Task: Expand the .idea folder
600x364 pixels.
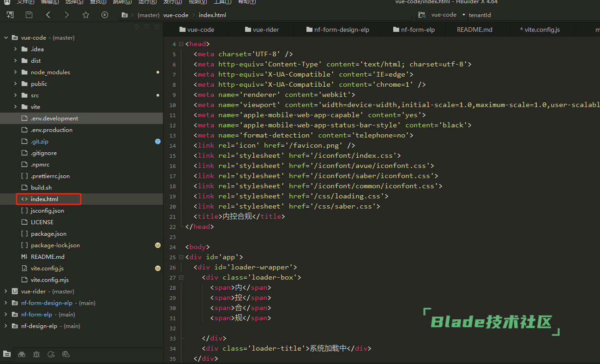Action: [x=15, y=49]
